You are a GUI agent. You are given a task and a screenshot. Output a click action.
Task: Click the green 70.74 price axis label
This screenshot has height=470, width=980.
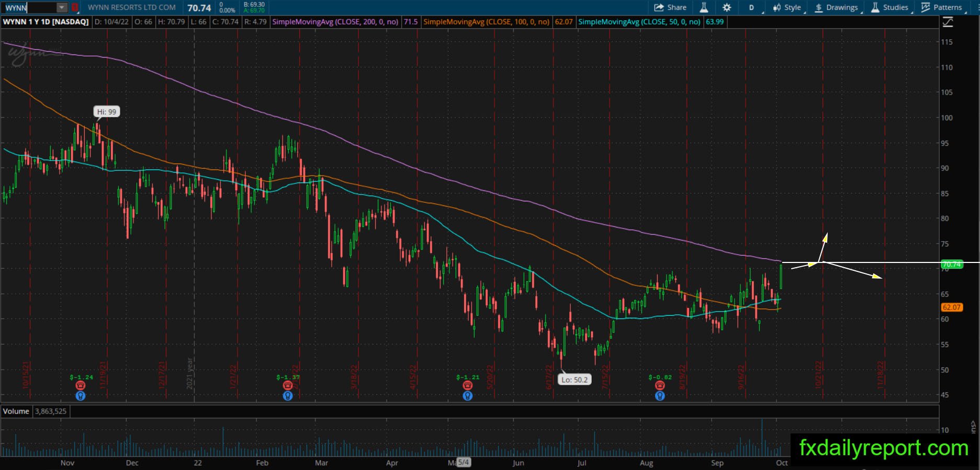pos(951,264)
